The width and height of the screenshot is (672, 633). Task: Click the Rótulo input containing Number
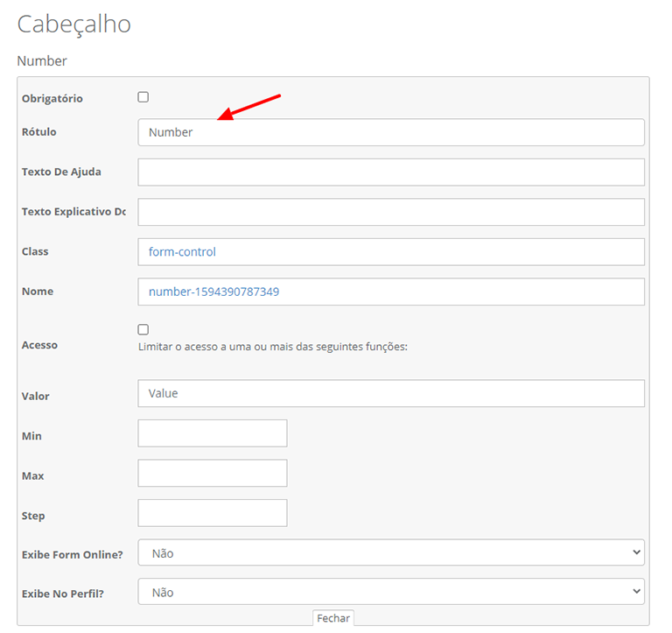tap(391, 133)
